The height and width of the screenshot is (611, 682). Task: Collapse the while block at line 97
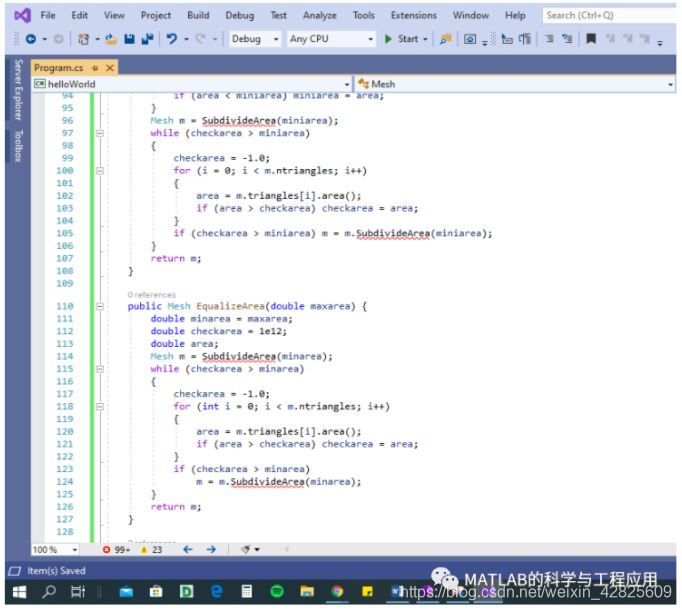[x=100, y=133]
